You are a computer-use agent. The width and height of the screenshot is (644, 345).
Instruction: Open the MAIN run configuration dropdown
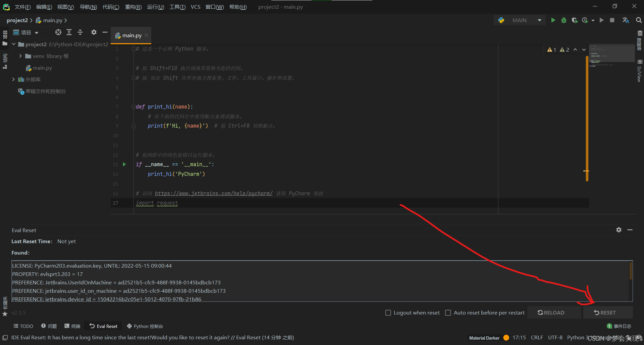(x=539, y=20)
